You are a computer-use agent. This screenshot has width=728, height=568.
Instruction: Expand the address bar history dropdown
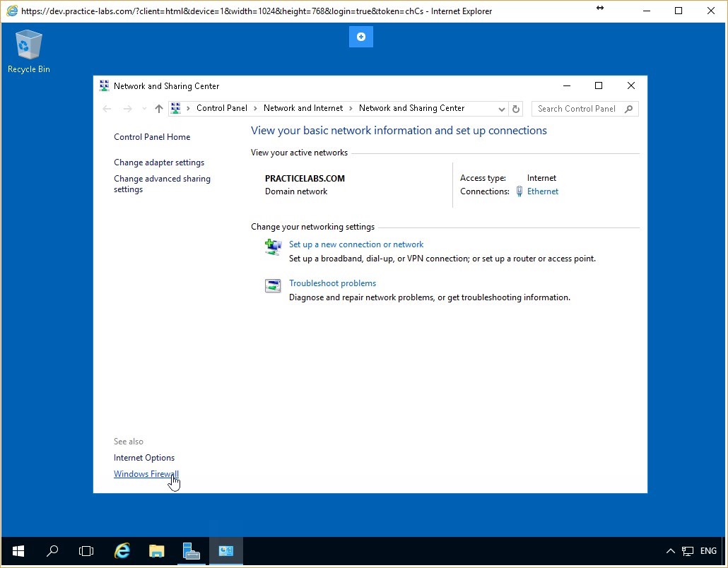(x=501, y=109)
